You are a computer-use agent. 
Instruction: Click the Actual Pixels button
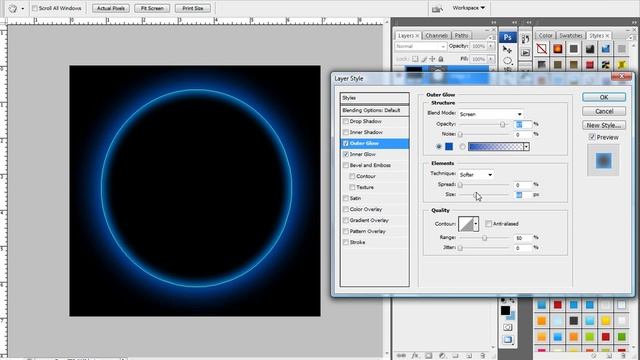pyautogui.click(x=111, y=8)
